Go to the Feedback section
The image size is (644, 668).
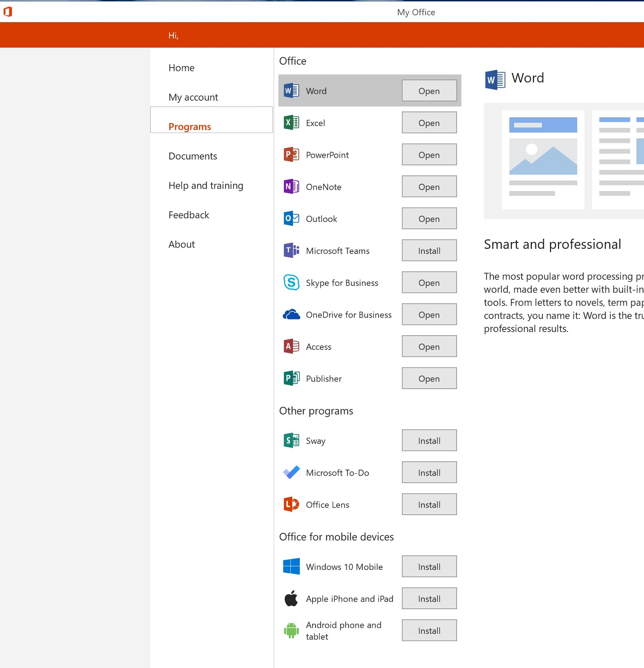(x=189, y=215)
